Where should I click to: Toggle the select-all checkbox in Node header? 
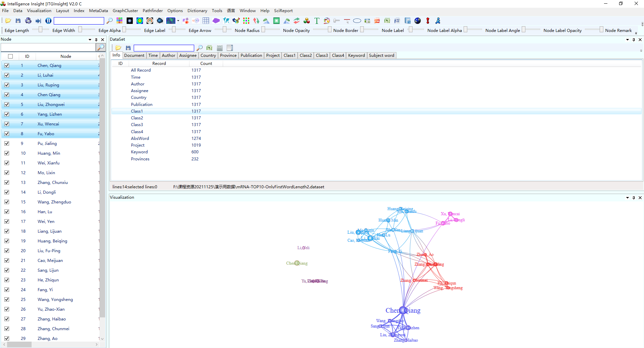coord(10,56)
